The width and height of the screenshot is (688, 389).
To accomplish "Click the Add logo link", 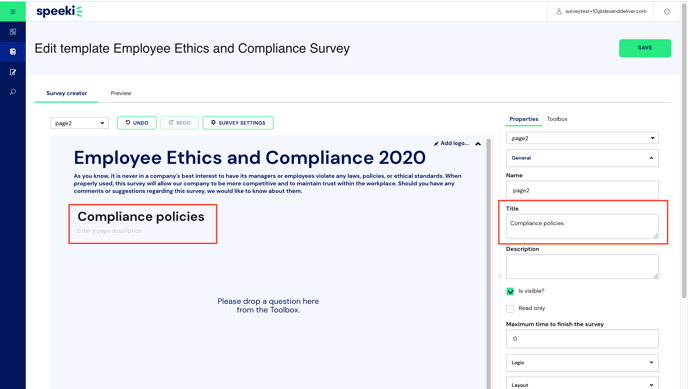I will (452, 143).
